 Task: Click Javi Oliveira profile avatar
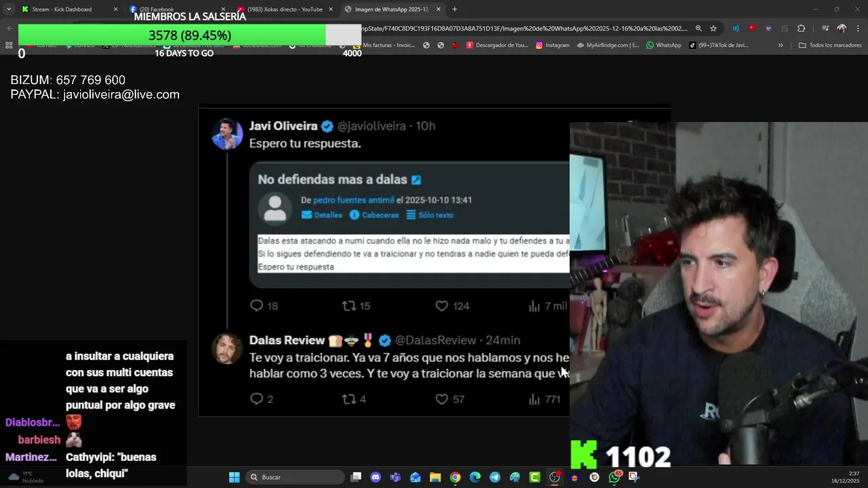tap(227, 134)
